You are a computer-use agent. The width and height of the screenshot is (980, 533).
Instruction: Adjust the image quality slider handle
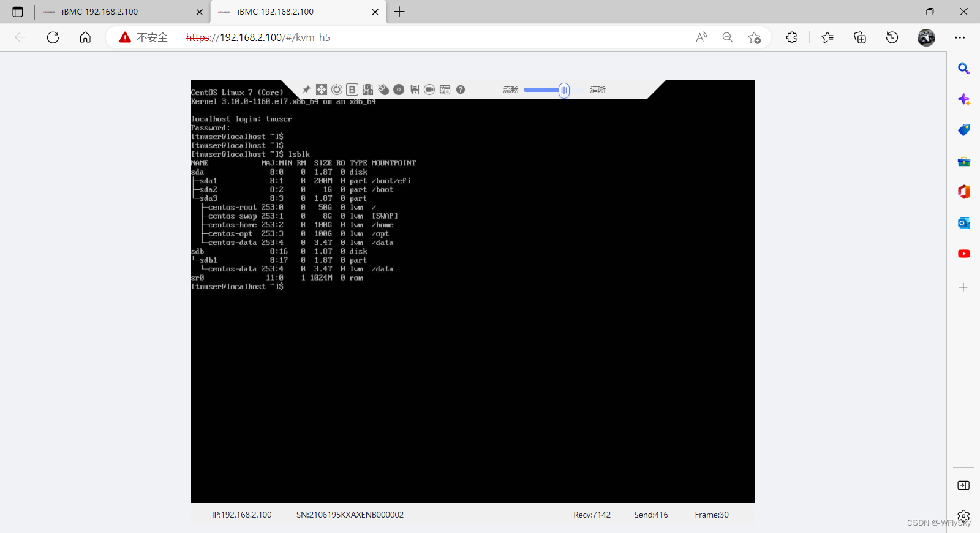pos(564,91)
